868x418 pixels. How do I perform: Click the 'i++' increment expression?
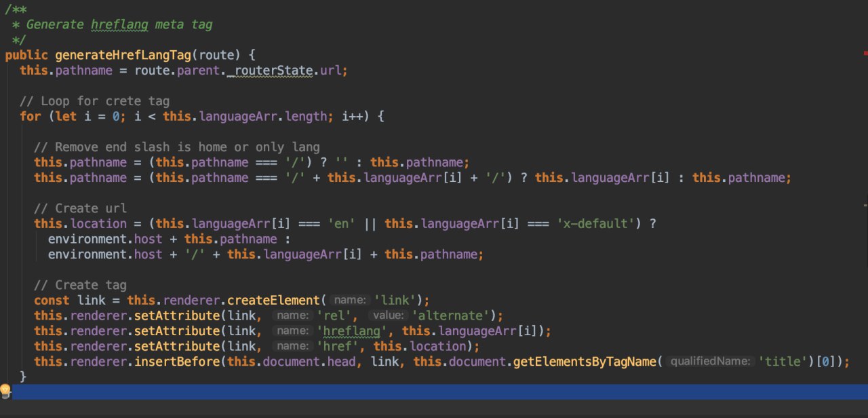tap(352, 117)
